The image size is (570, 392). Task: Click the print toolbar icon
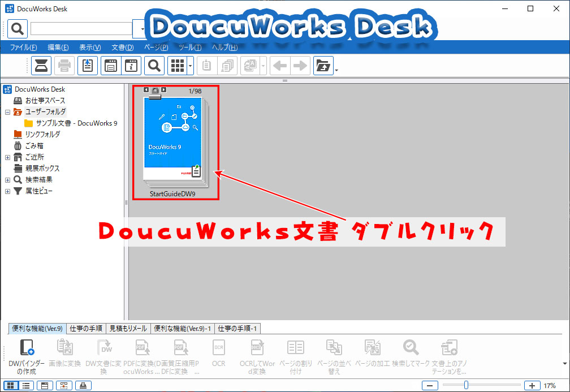click(64, 66)
